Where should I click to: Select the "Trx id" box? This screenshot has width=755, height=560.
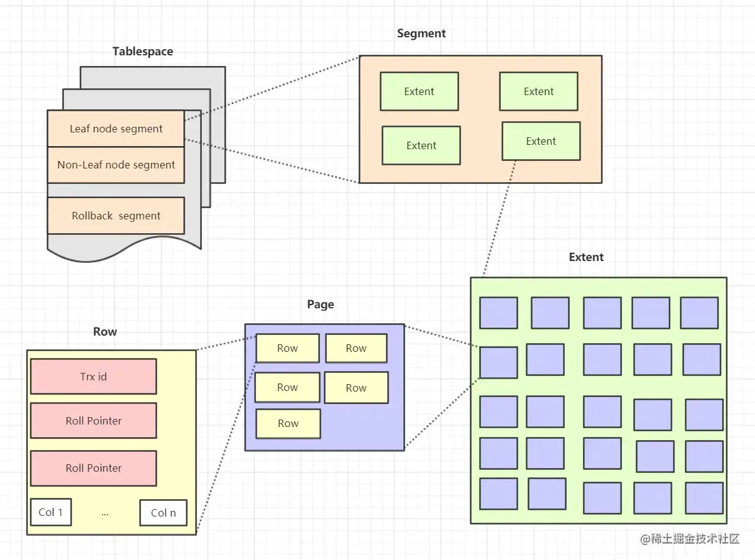(x=93, y=376)
